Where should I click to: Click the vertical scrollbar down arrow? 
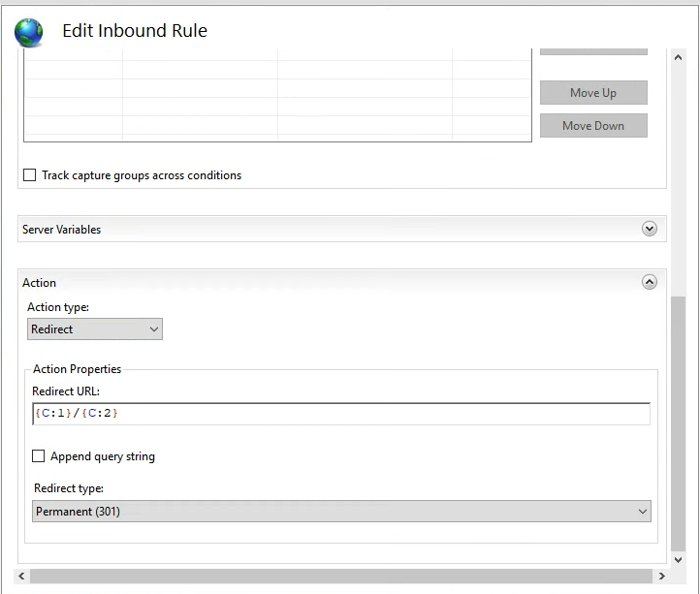pos(678,560)
